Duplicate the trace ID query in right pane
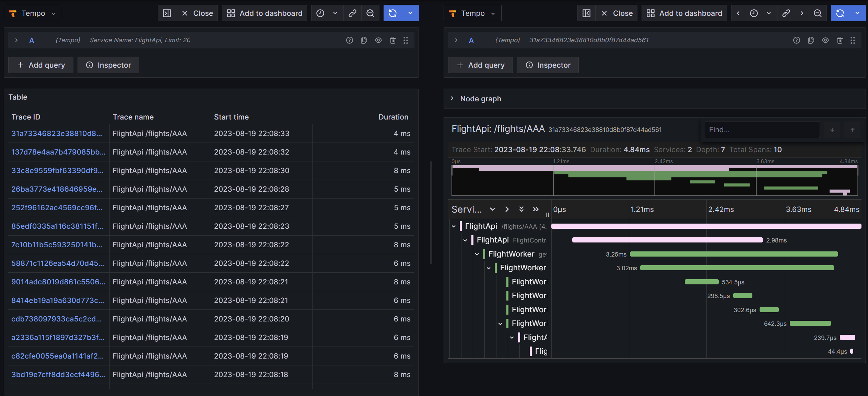Viewport: 868px width, 396px height. pos(811,40)
